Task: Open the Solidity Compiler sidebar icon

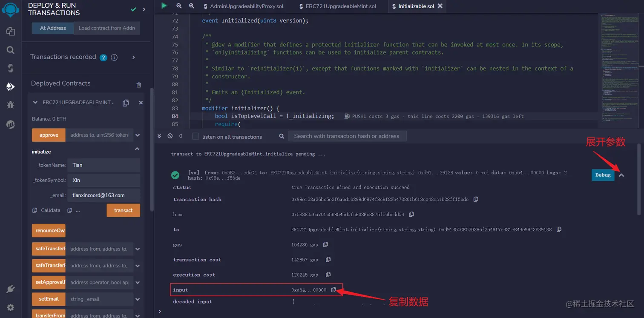Action: point(11,68)
